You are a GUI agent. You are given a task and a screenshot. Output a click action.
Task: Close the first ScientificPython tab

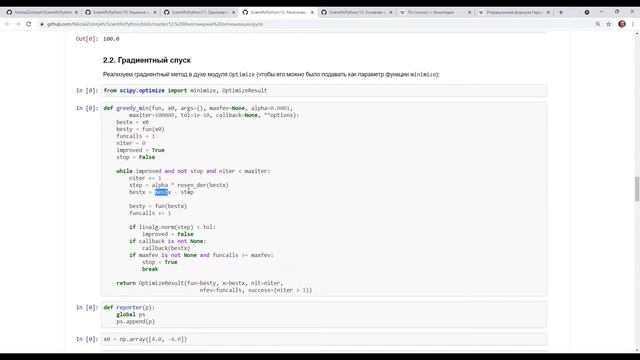point(76,12)
